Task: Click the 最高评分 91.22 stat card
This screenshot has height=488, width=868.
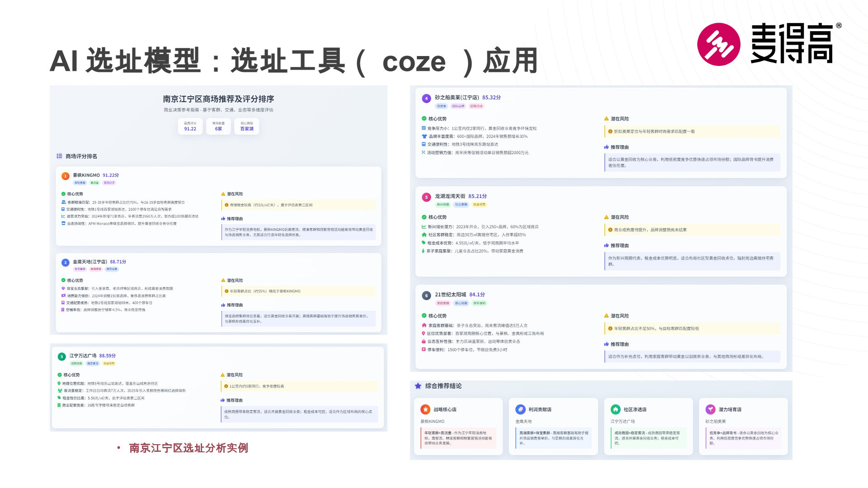Action: pyautogui.click(x=190, y=126)
